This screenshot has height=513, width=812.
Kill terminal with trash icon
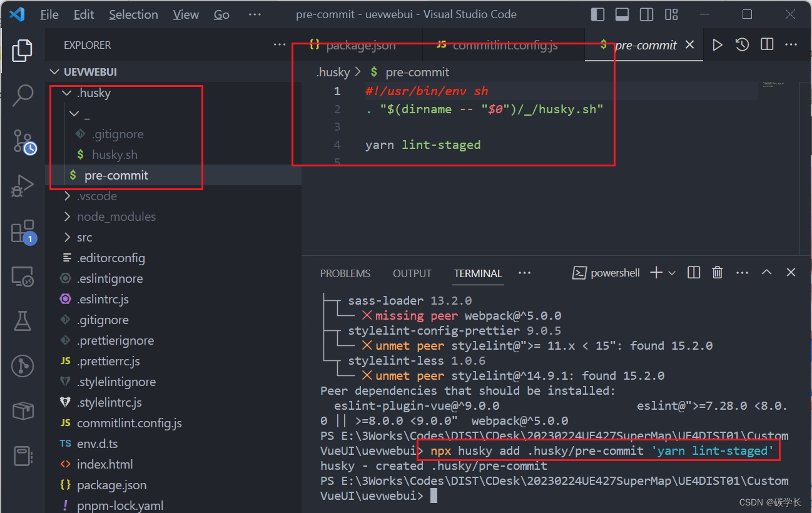pos(718,273)
